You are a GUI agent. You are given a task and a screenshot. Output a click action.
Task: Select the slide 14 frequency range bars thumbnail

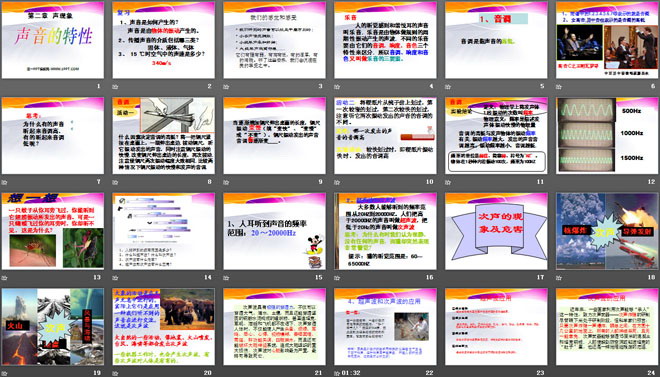(163, 231)
